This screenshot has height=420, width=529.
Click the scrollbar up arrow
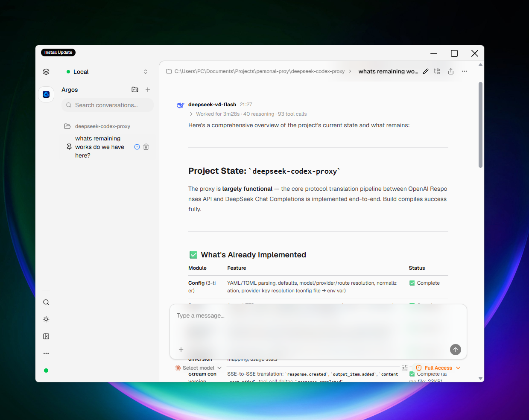click(x=480, y=65)
